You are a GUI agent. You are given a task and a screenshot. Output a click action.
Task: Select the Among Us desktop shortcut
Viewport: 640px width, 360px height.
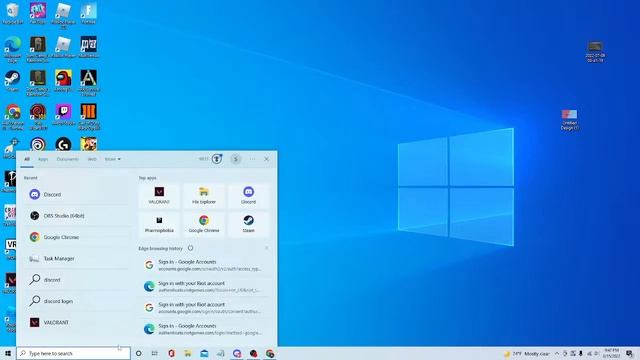pyautogui.click(x=63, y=81)
